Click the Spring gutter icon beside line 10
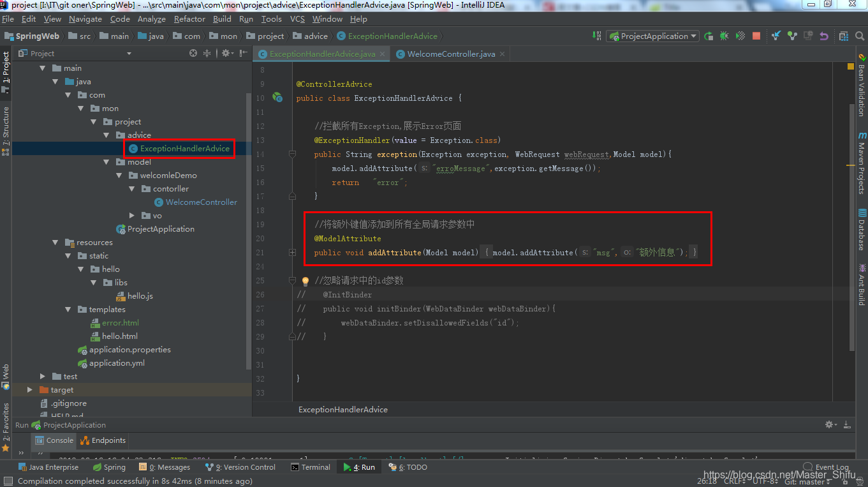 277,98
